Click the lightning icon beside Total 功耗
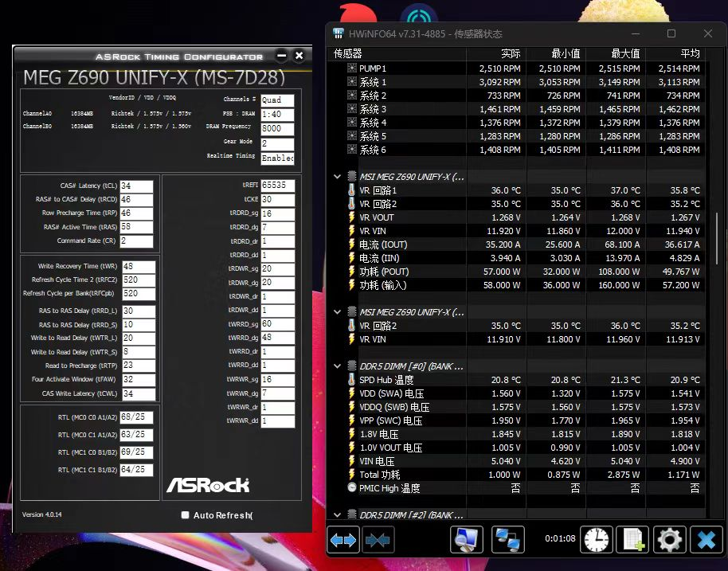The height and width of the screenshot is (571, 728). tap(352, 475)
